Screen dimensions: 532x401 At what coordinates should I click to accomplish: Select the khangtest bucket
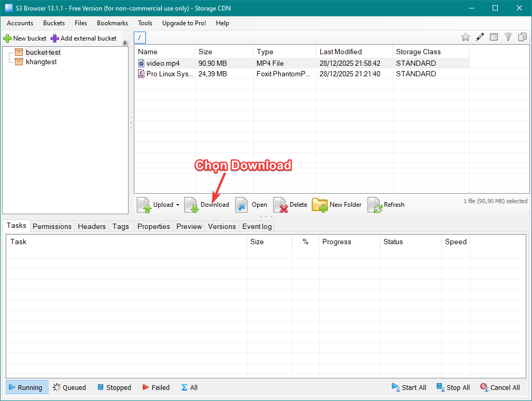tap(41, 62)
